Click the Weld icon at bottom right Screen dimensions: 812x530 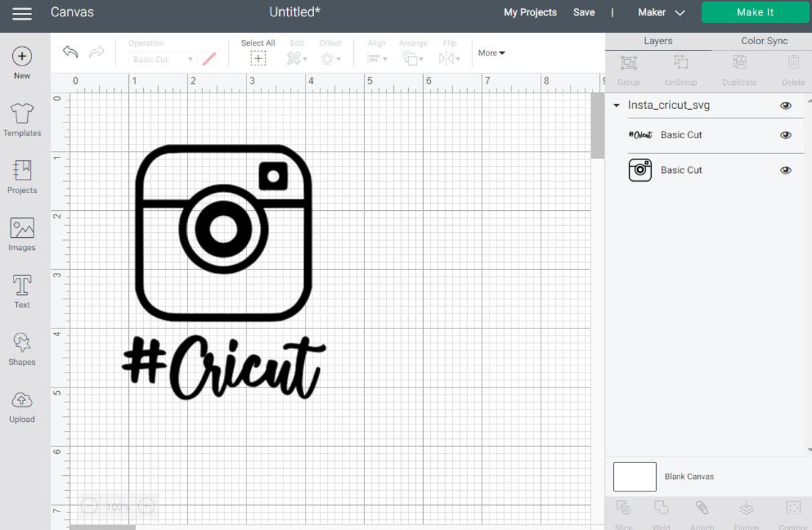662,508
